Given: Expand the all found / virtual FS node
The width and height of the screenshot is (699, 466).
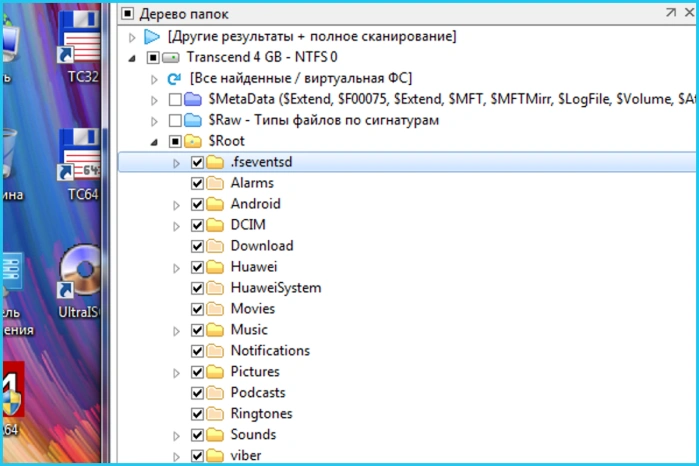Looking at the screenshot, I should pos(154,79).
